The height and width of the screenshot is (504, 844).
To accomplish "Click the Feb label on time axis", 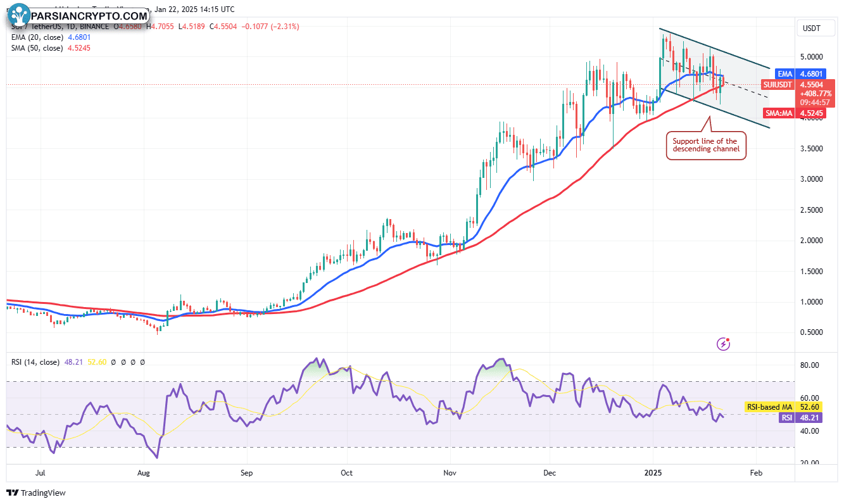I will (755, 472).
